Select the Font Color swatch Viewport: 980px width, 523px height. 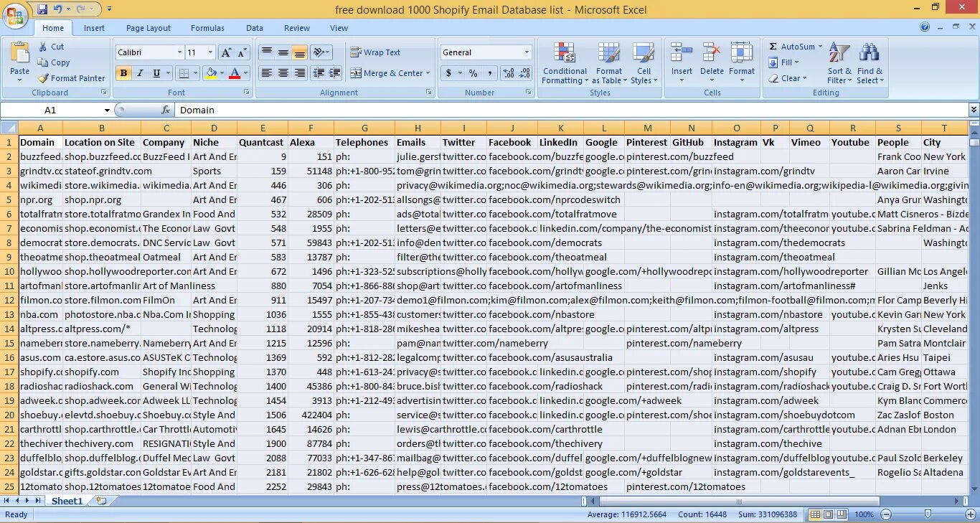(235, 73)
